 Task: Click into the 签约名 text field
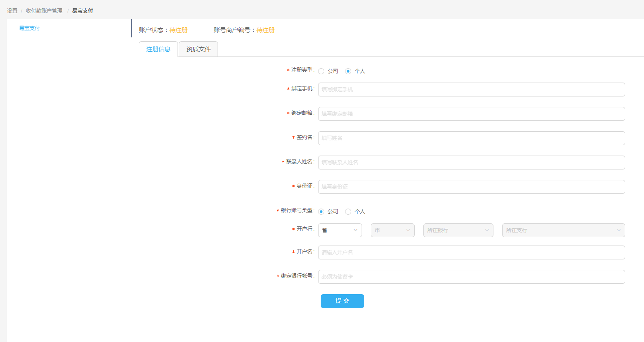coord(471,138)
